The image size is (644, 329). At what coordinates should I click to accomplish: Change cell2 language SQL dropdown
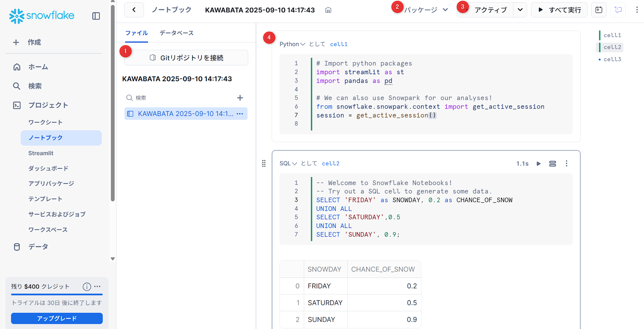tap(288, 164)
